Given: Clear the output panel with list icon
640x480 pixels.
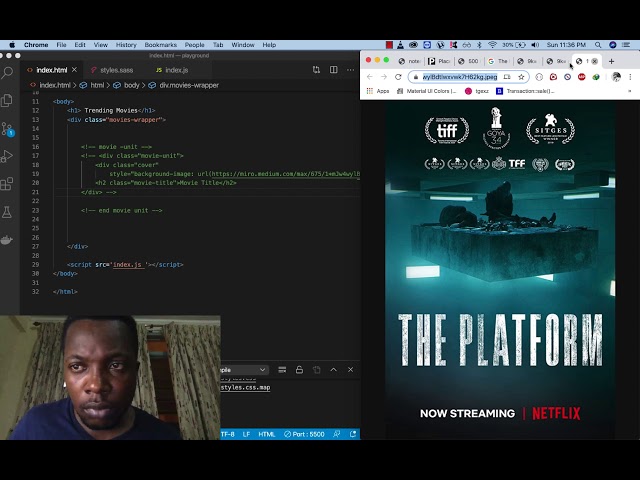Looking at the screenshot, I should pyautogui.click(x=282, y=370).
